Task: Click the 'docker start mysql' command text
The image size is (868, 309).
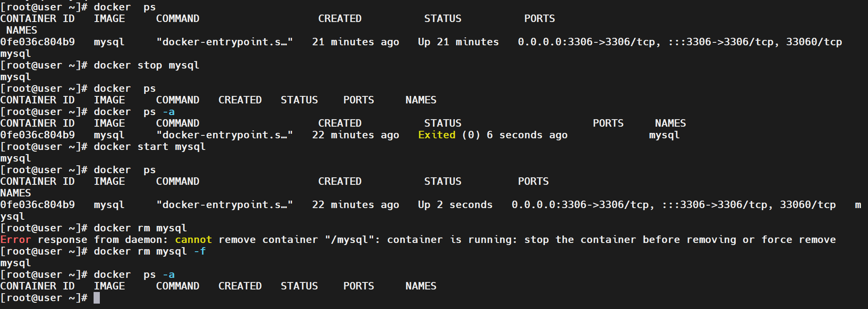Action: point(150,147)
